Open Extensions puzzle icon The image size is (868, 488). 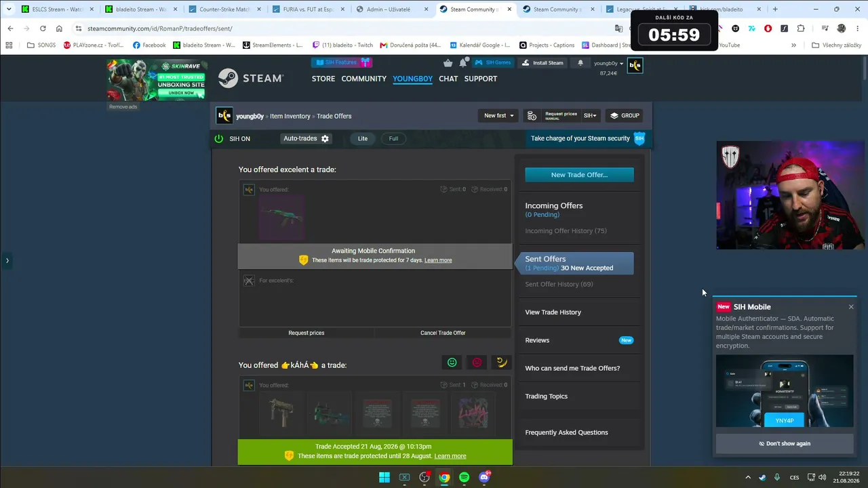coord(801,28)
